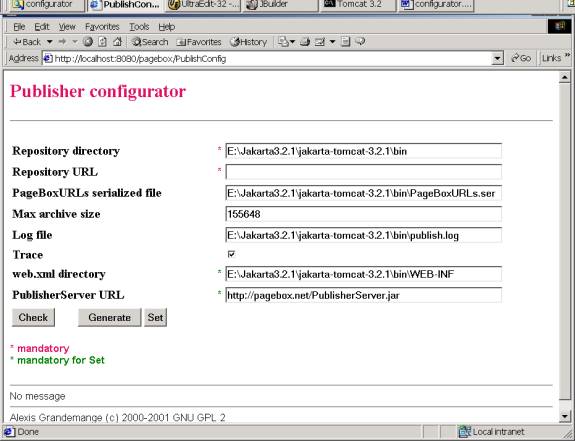This screenshot has height=441, width=575.
Task: Switch to Tomcat 3.2 taskbar window
Action: [x=358, y=5]
